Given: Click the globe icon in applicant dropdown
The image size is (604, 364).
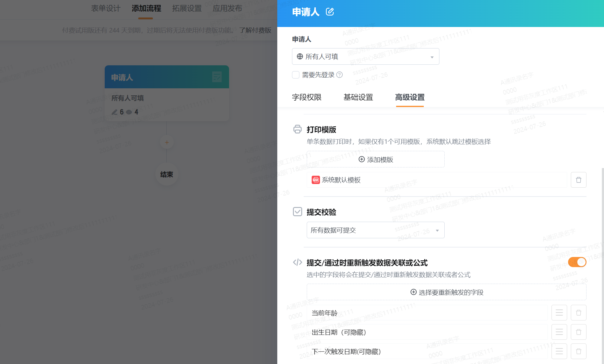Looking at the screenshot, I should tap(300, 56).
